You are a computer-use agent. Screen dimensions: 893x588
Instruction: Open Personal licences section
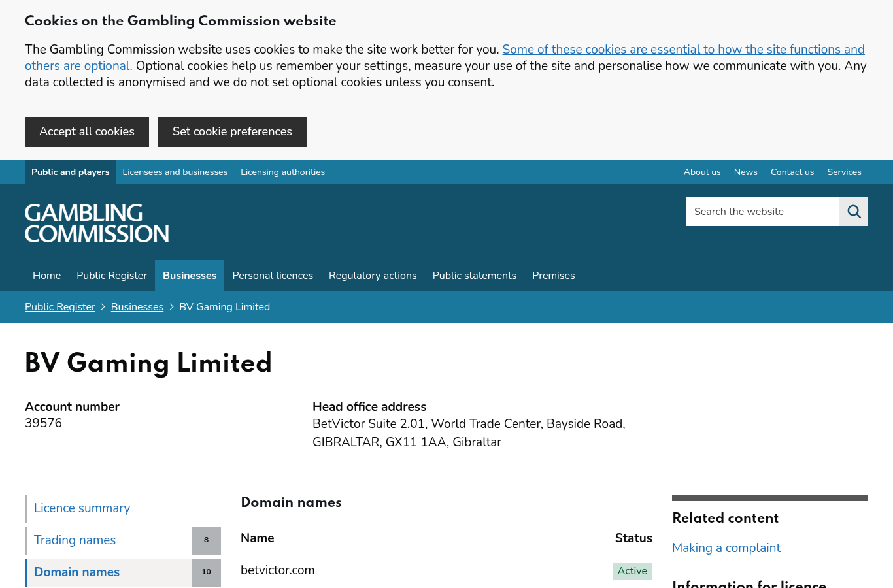coord(273,276)
